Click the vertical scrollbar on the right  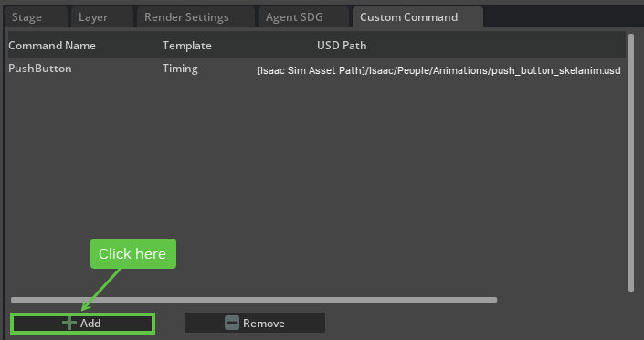pyautogui.click(x=631, y=163)
